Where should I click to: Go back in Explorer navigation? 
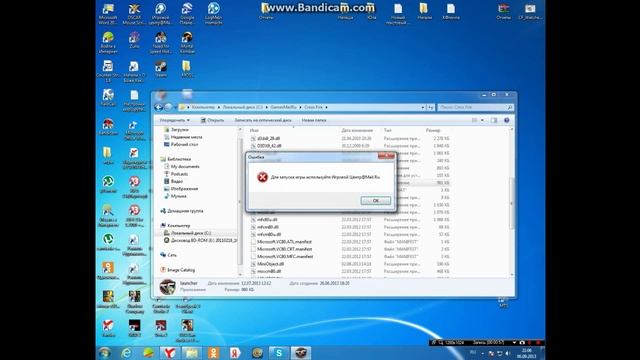[159, 107]
